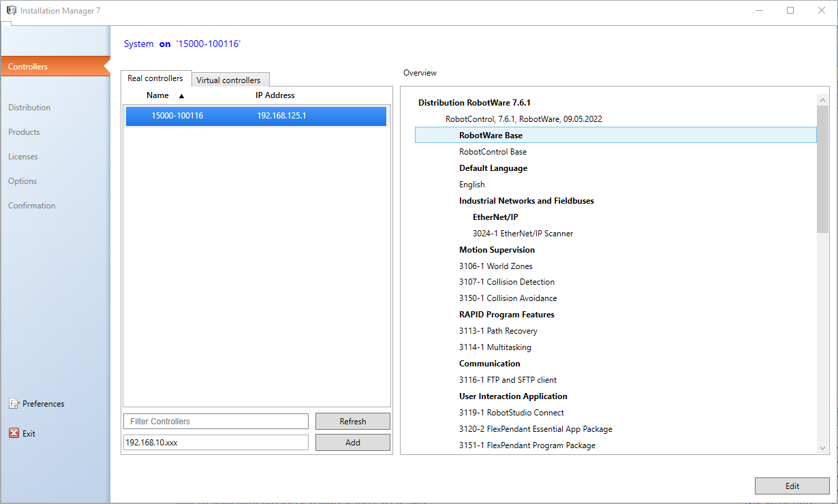Click the red Exit icon
Image resolution: width=838 pixels, height=504 pixels.
tap(14, 433)
